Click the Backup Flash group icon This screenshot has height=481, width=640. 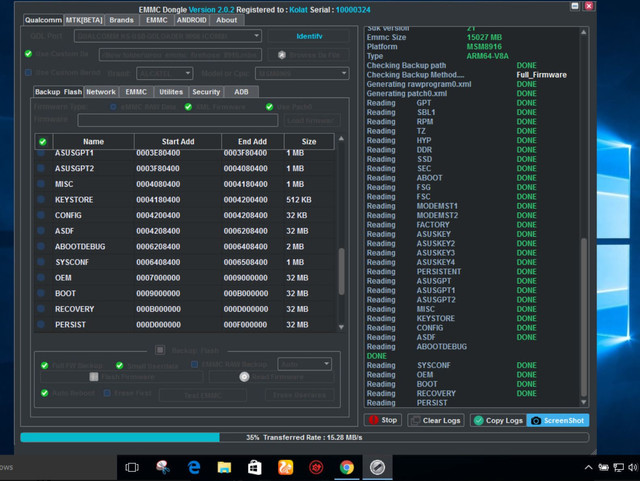pos(160,350)
